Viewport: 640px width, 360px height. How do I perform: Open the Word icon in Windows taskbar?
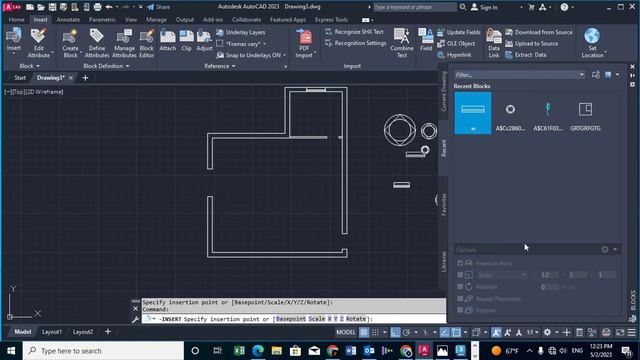click(351, 351)
